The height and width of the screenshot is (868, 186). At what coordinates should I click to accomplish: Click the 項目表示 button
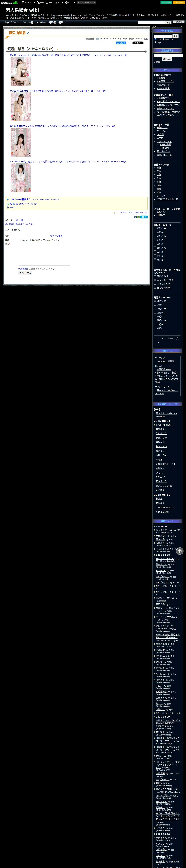coord(167,59)
